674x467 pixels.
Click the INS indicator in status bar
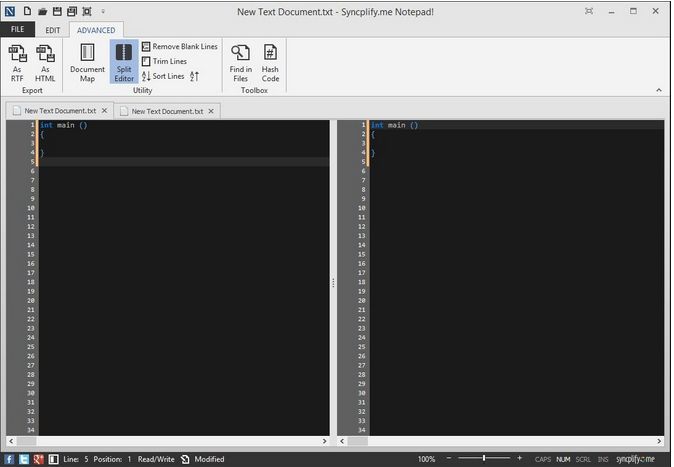point(603,459)
